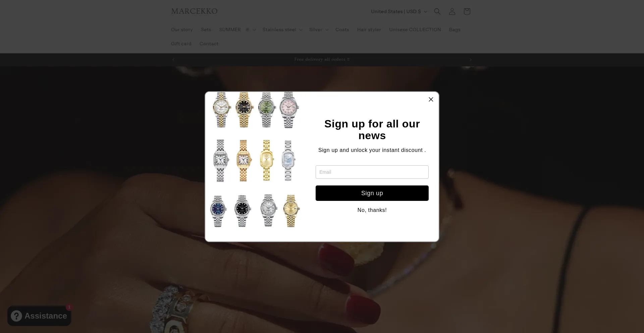644x333 pixels.
Task: Expand the Stainless steel menu
Action: click(x=282, y=30)
